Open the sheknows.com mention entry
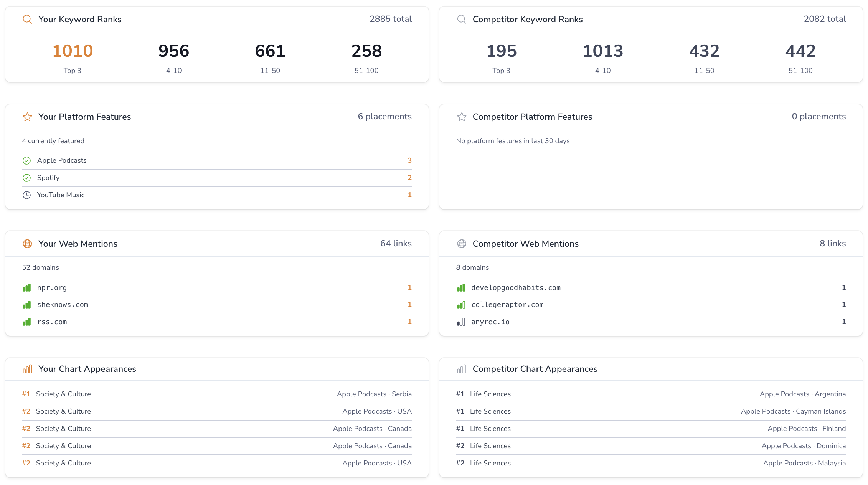This screenshot has width=868, height=485. coord(63,305)
